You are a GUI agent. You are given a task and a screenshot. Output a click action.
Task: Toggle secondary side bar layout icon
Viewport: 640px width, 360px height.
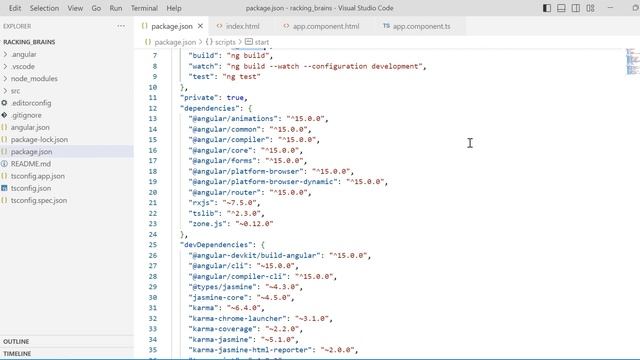pyautogui.click(x=576, y=8)
